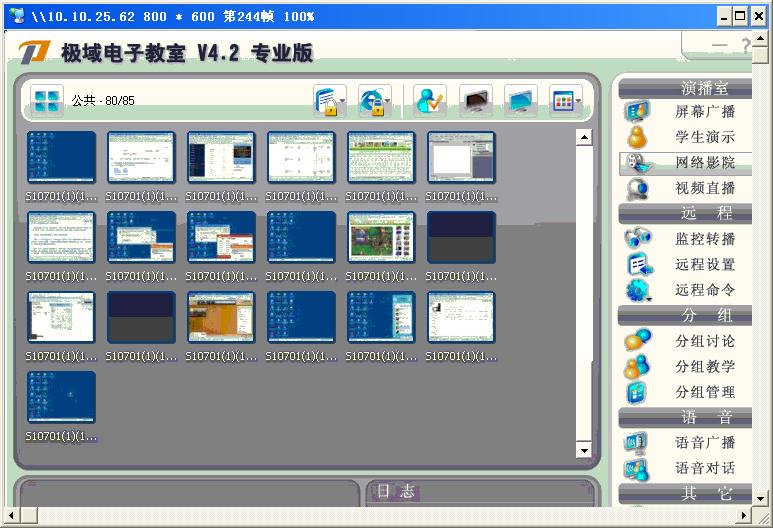Click the dash minimize icon beside help
773x528 pixels.
click(x=720, y=46)
